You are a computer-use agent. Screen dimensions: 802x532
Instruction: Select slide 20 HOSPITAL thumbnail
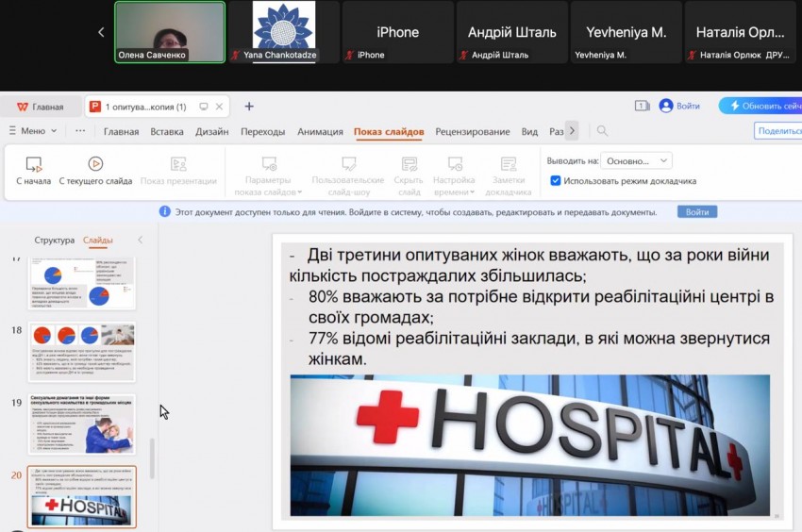pyautogui.click(x=82, y=497)
